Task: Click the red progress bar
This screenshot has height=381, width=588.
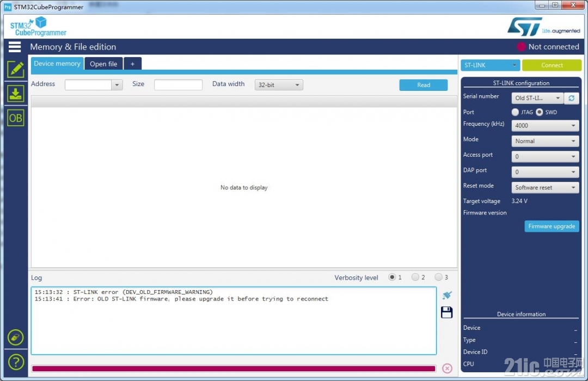Action: coord(234,368)
